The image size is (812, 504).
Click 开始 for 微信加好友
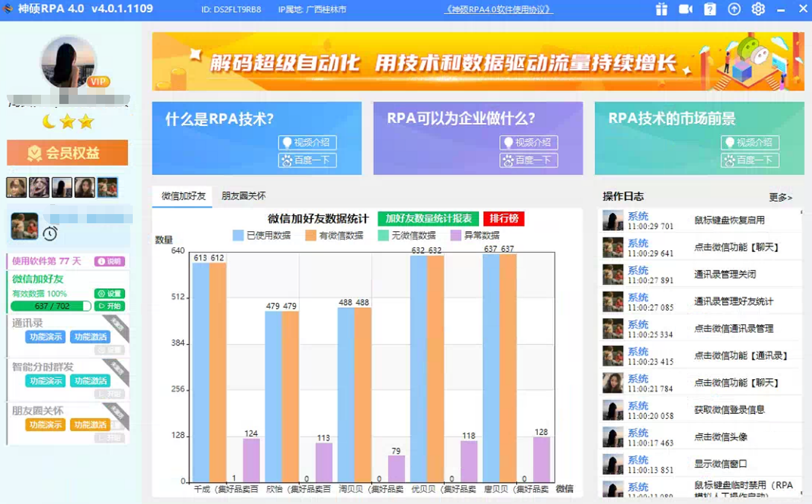[110, 306]
